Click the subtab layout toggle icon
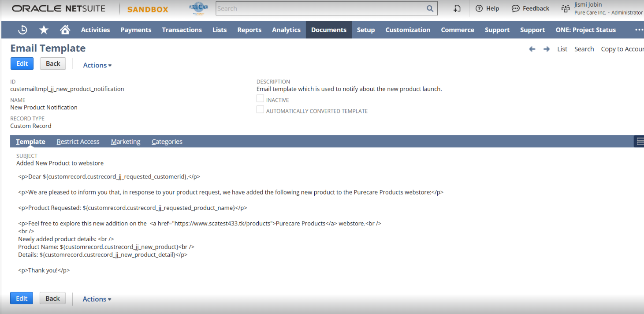This screenshot has height=314, width=644. (639, 141)
